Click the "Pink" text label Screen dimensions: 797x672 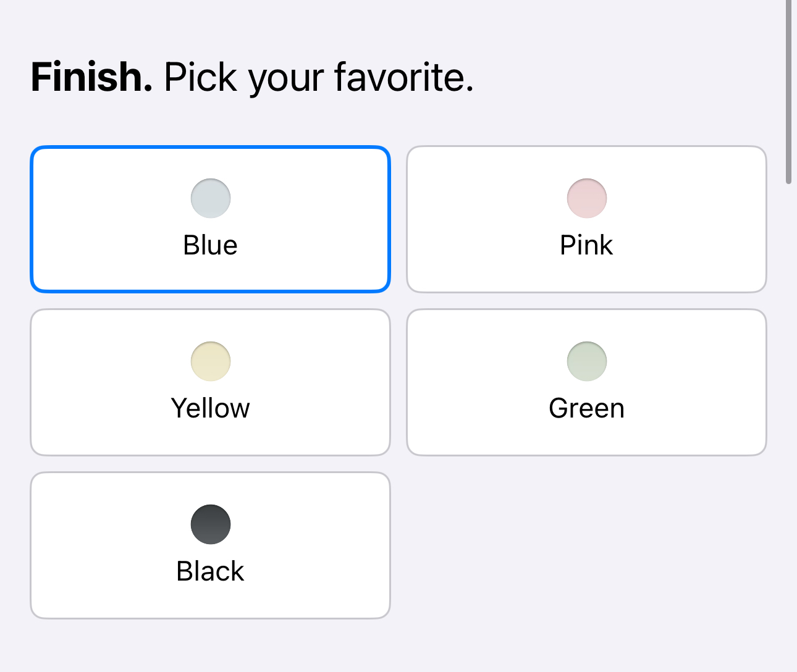pos(586,245)
